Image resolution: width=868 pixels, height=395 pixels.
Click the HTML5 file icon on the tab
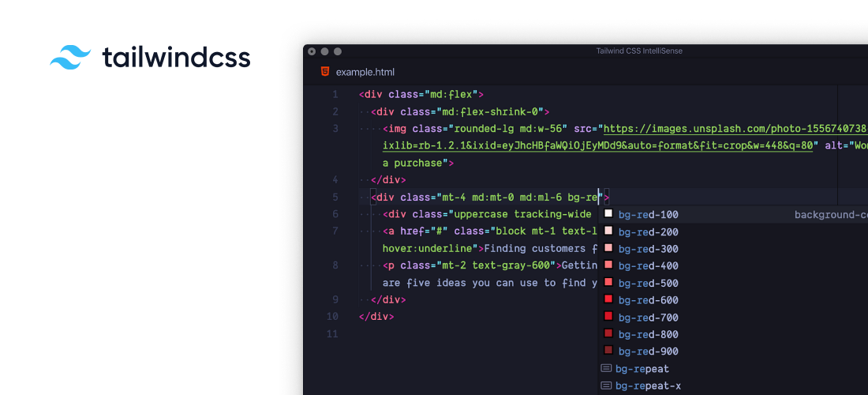[324, 71]
